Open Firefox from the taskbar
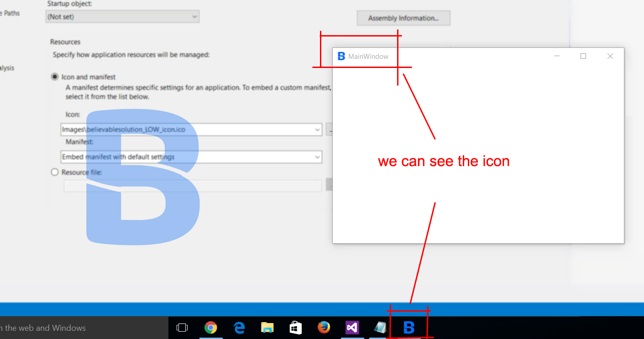 (x=324, y=327)
